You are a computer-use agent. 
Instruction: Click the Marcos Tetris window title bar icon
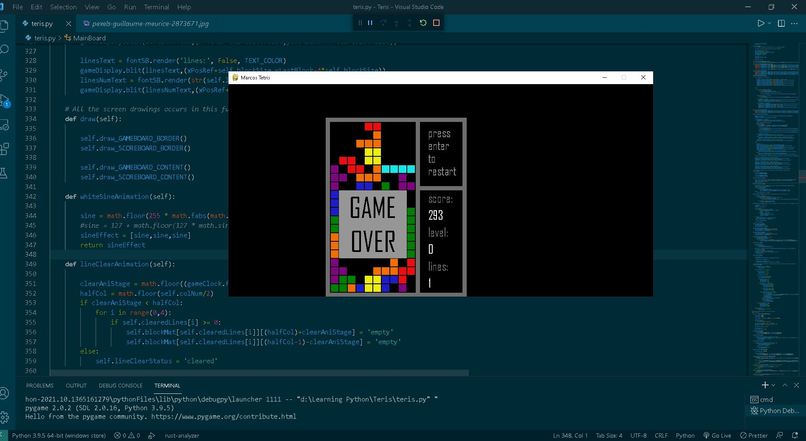point(235,78)
